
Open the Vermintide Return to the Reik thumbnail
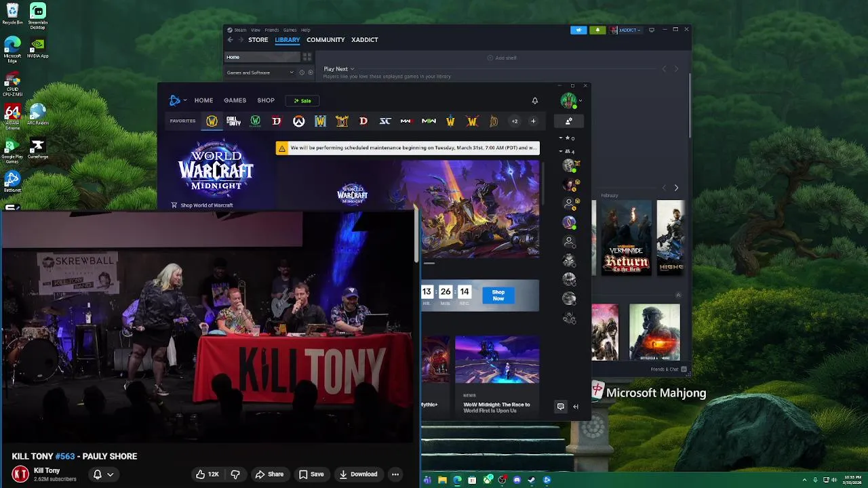(x=627, y=237)
